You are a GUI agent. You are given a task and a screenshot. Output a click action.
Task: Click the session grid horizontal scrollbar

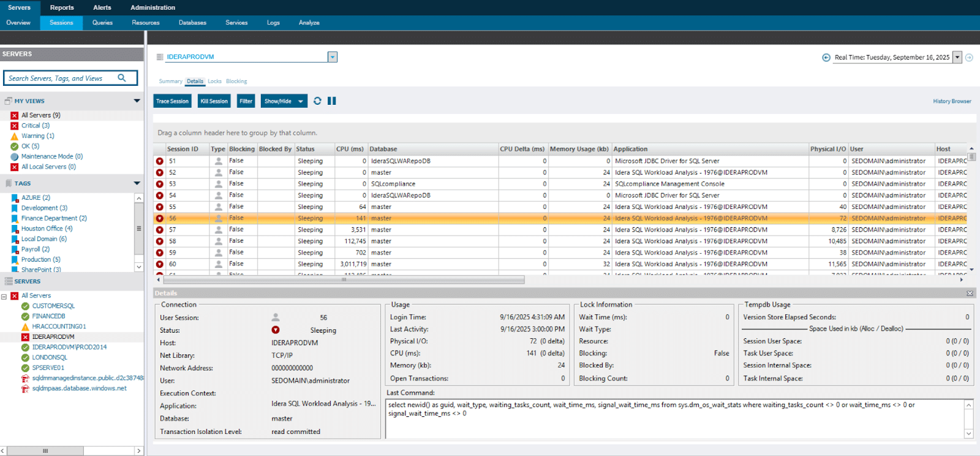pyautogui.click(x=344, y=279)
